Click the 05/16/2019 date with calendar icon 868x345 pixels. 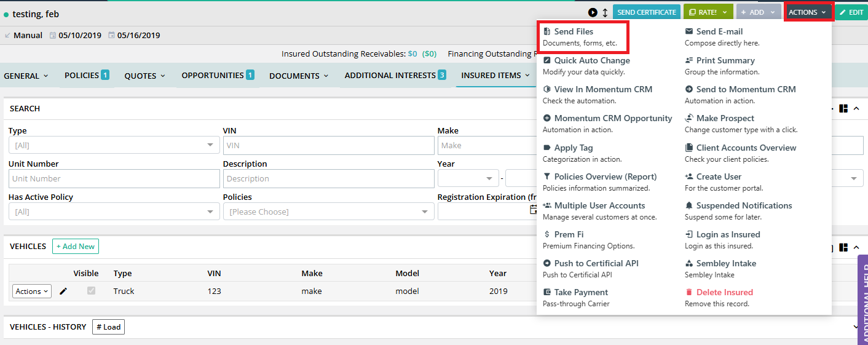134,36
